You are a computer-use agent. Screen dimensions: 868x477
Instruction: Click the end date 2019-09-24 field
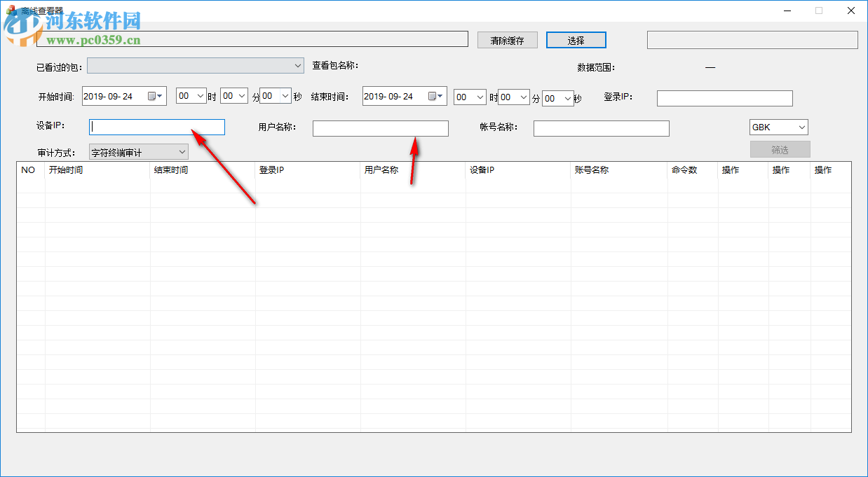pyautogui.click(x=405, y=97)
